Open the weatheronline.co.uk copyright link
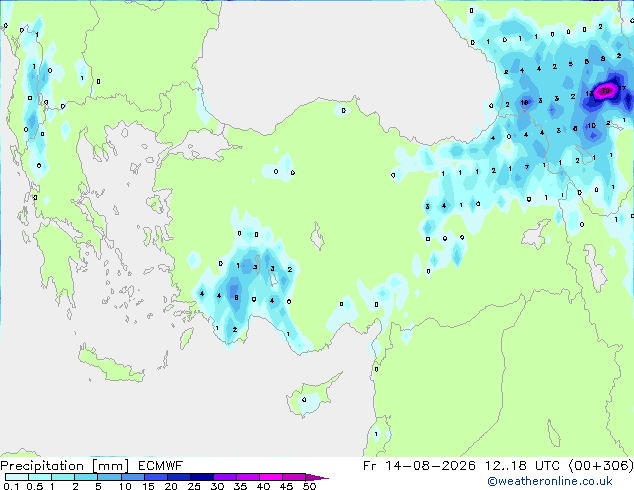The image size is (634, 490). [x=549, y=481]
